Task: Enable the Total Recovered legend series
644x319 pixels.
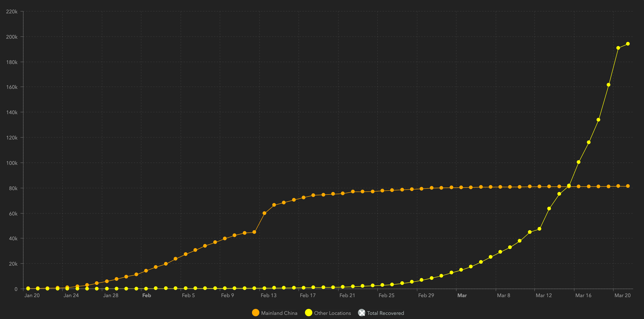Action: point(381,313)
